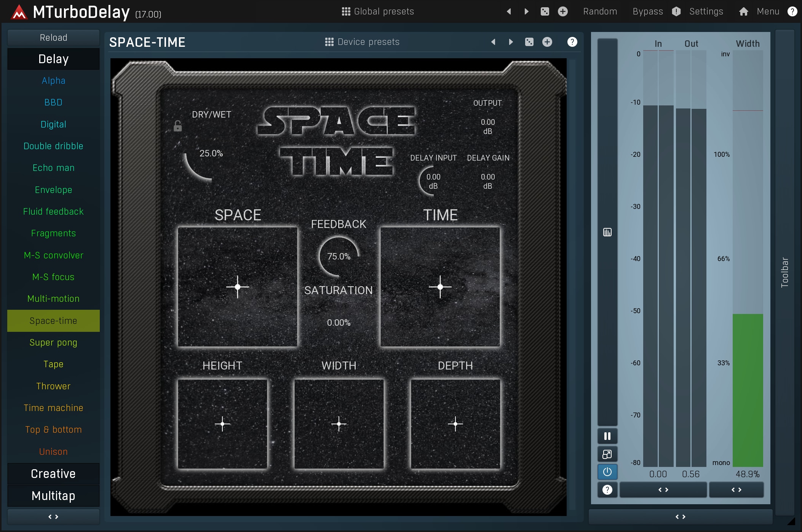
Task: Toggle plugin Bypass
Action: pyautogui.click(x=647, y=11)
